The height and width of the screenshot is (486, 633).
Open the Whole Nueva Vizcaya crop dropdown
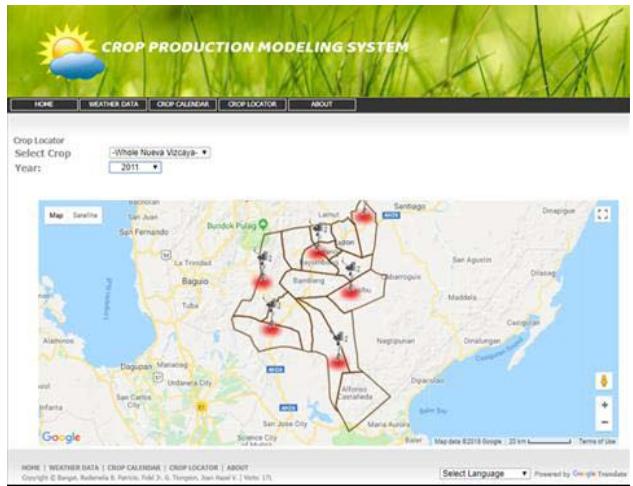tap(159, 153)
